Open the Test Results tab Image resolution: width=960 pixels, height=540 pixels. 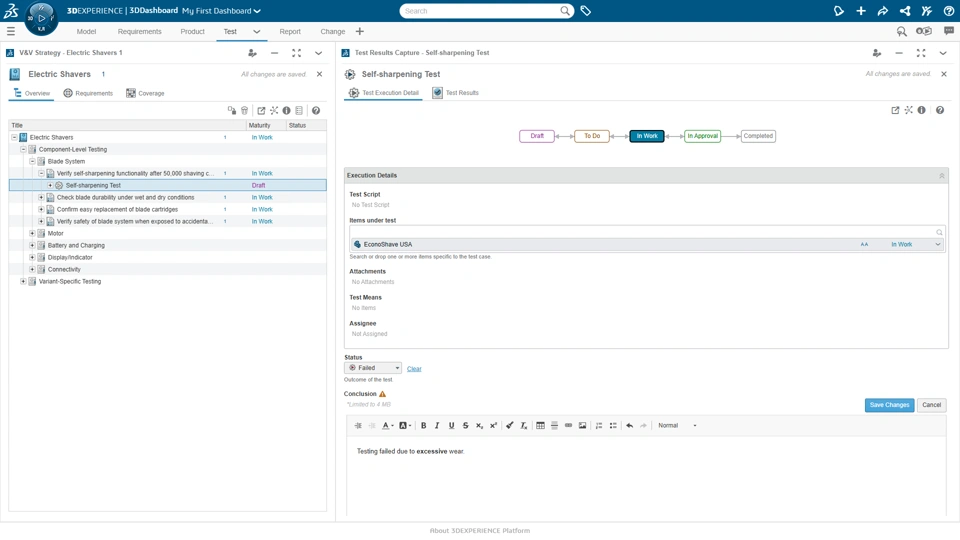(x=456, y=92)
